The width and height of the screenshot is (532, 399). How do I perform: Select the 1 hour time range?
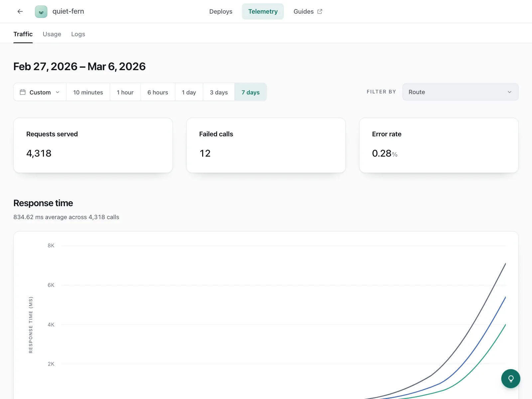(x=125, y=92)
